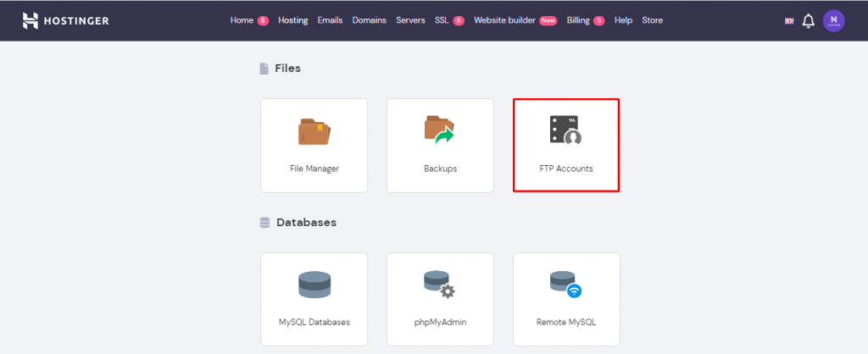Open the notifications bell
The image size is (868, 354).
coord(808,21)
